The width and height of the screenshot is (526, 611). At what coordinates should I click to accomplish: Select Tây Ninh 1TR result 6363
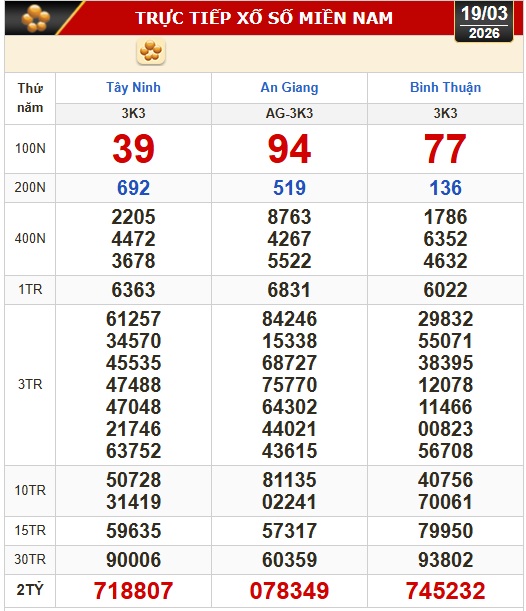tap(133, 290)
